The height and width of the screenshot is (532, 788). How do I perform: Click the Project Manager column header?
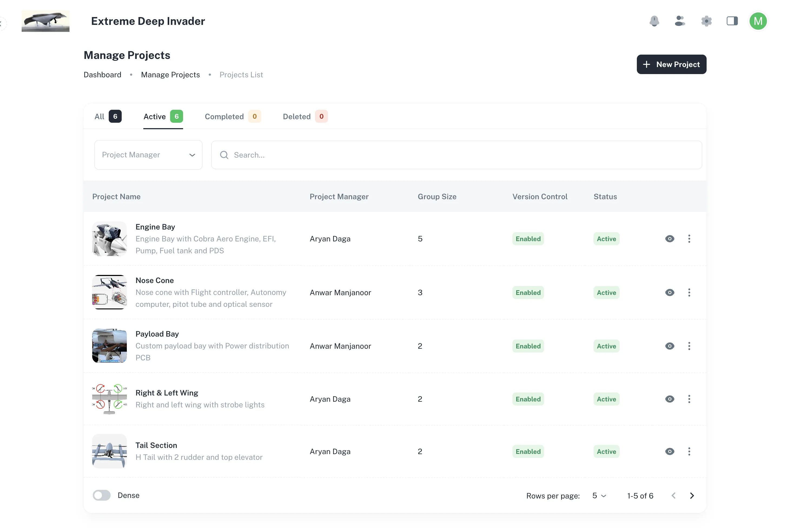click(x=339, y=197)
